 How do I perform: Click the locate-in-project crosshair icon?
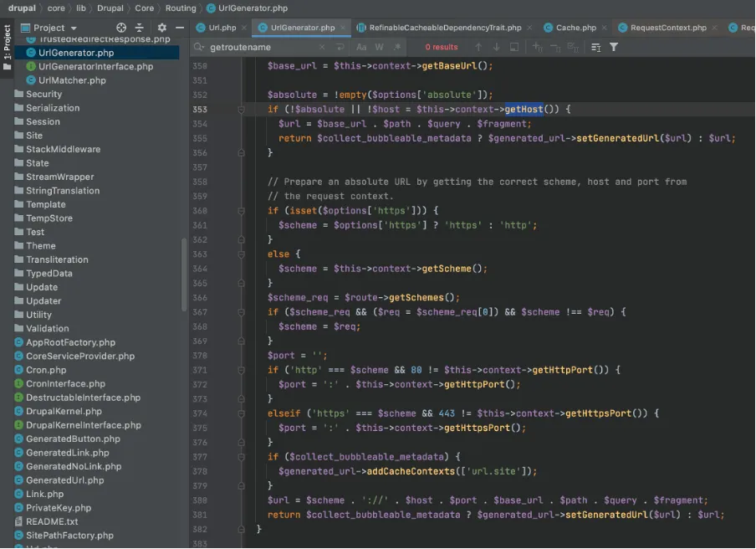tap(121, 28)
